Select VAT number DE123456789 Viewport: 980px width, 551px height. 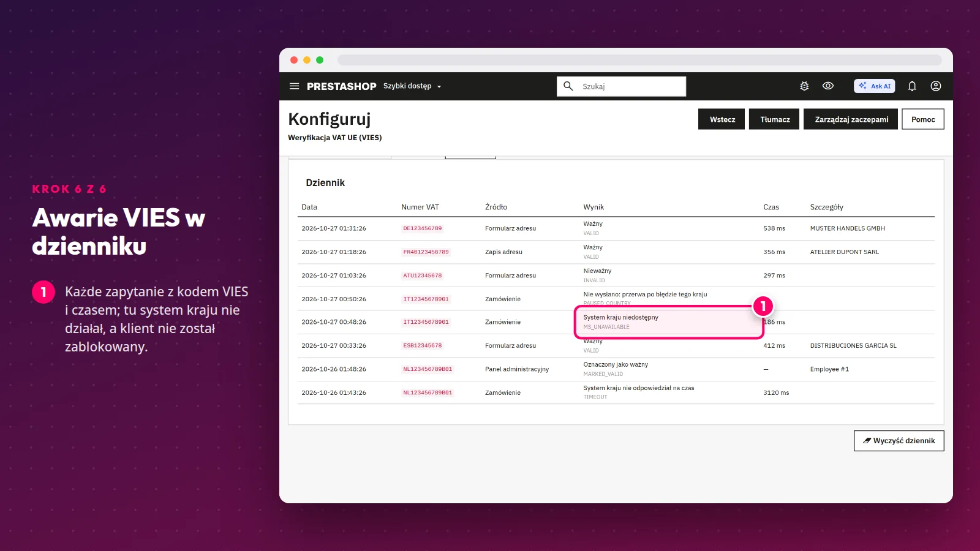click(423, 228)
